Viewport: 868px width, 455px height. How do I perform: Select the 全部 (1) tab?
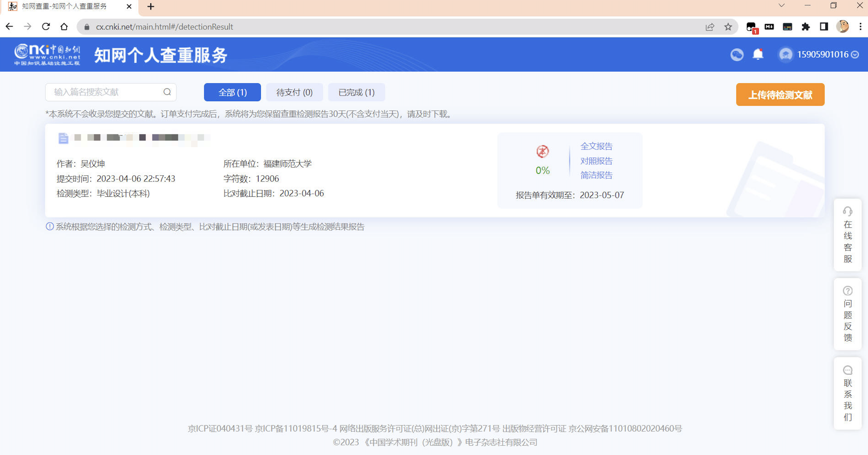coord(232,92)
